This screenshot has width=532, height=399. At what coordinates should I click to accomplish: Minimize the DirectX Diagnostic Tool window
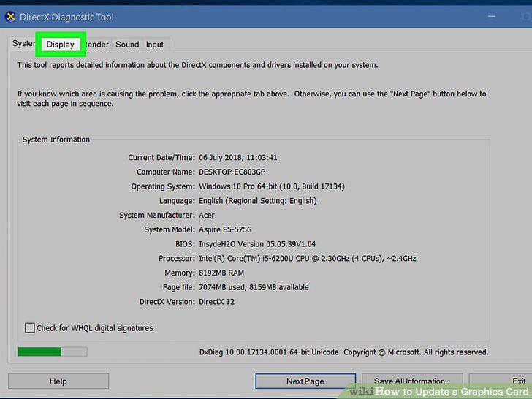click(492, 16)
